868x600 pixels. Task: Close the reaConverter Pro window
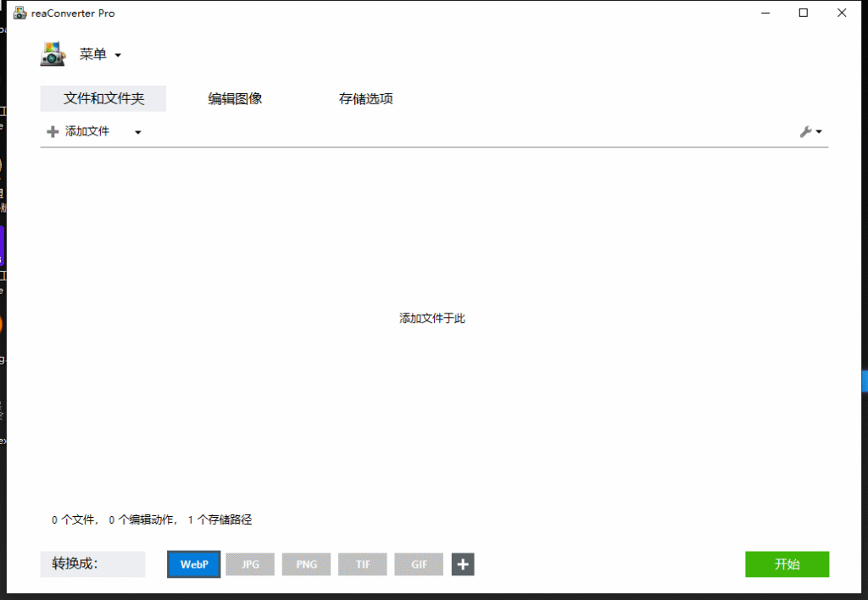point(842,13)
